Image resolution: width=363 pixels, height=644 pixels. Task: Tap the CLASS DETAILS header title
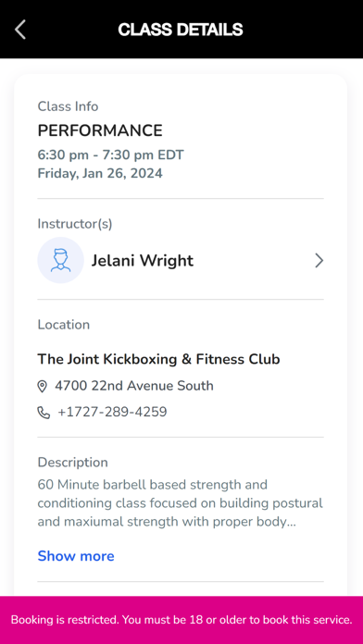(181, 30)
